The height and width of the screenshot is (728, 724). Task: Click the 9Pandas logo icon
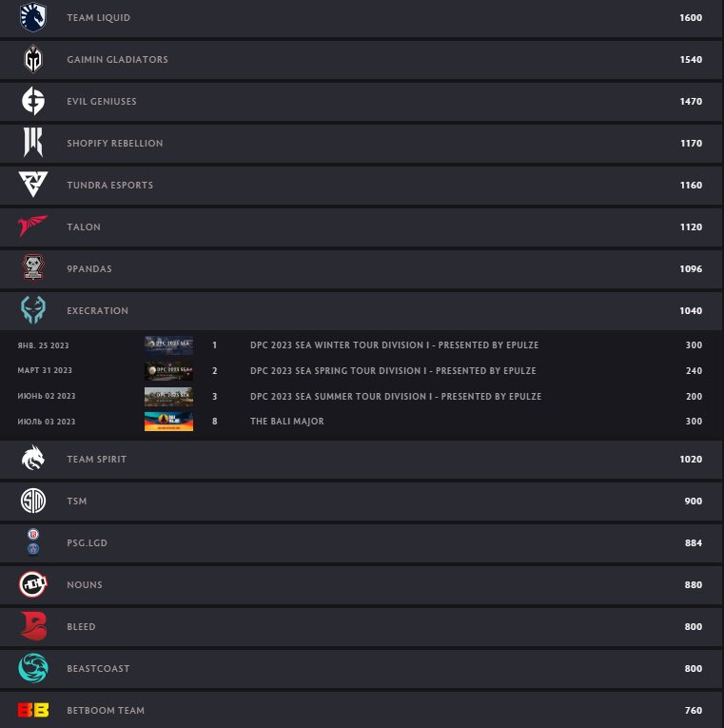pyautogui.click(x=33, y=269)
